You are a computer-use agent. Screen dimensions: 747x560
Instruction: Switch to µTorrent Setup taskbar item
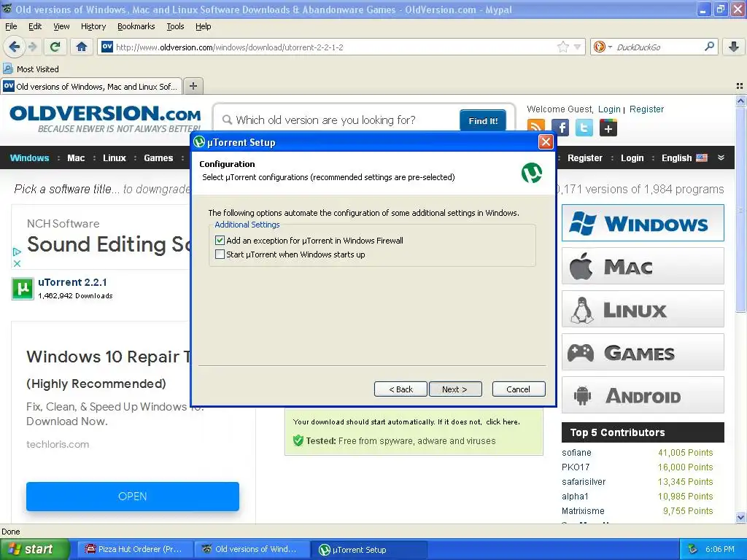[368, 549]
